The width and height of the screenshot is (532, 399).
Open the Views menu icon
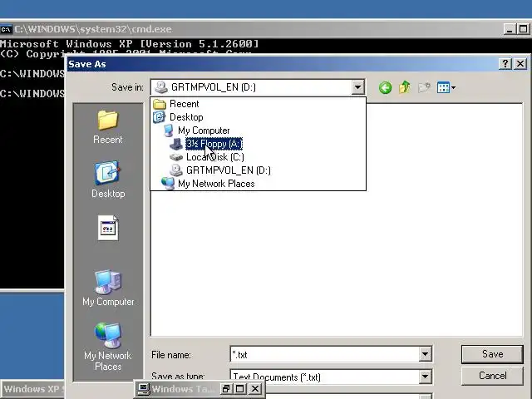[x=446, y=87]
